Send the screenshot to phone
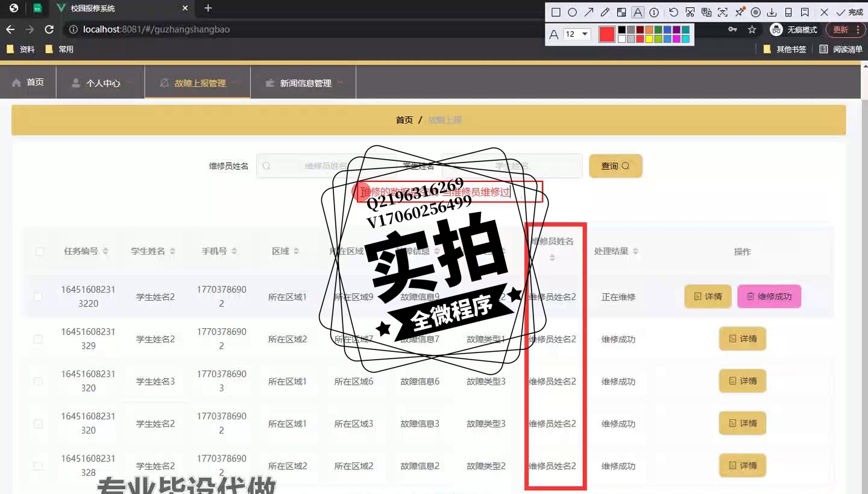The height and width of the screenshot is (494, 868). pos(788,12)
